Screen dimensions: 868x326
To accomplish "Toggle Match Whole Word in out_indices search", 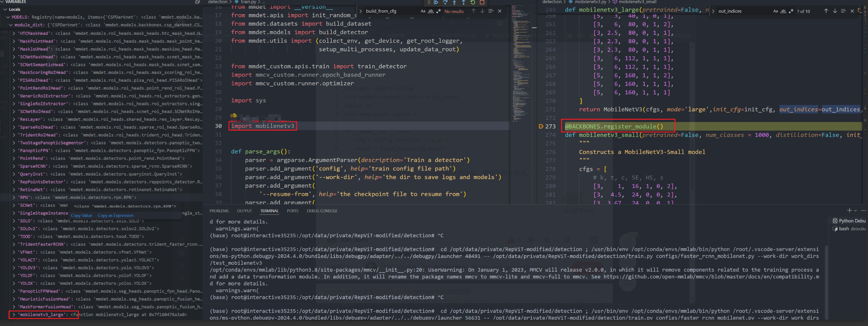I will [783, 11].
